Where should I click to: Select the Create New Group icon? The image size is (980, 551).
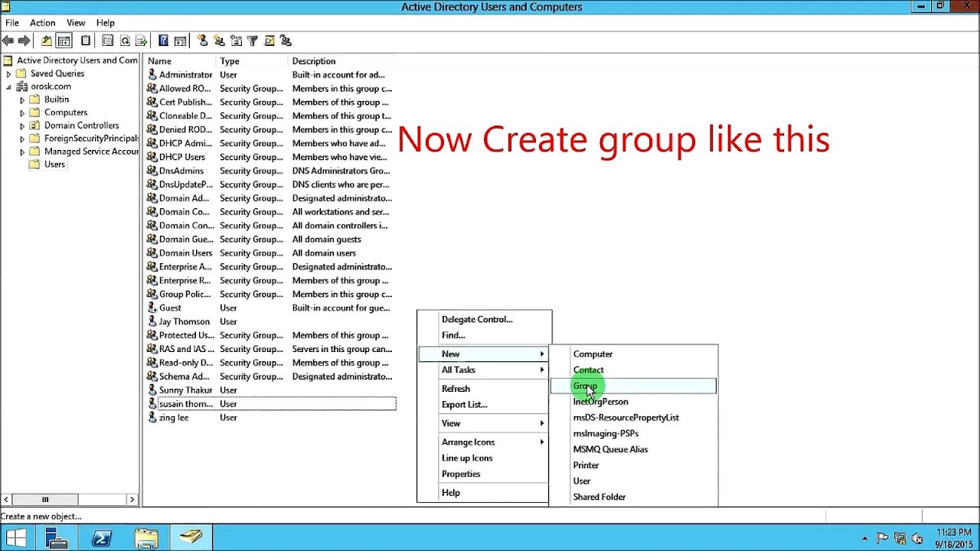tap(220, 41)
